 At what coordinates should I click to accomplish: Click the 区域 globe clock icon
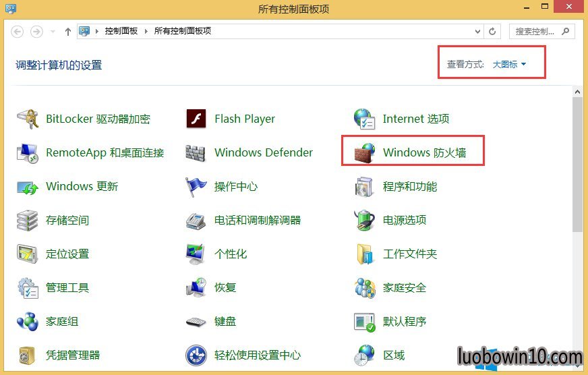click(x=364, y=355)
